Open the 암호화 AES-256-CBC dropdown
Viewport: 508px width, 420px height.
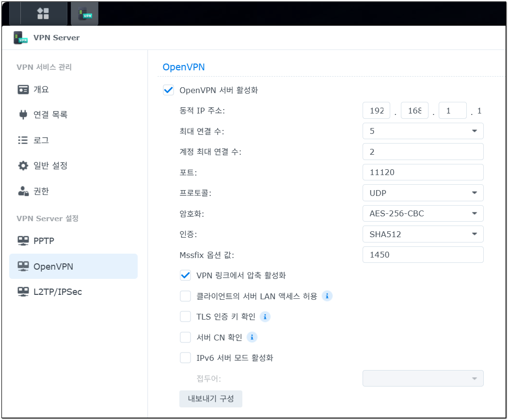423,213
